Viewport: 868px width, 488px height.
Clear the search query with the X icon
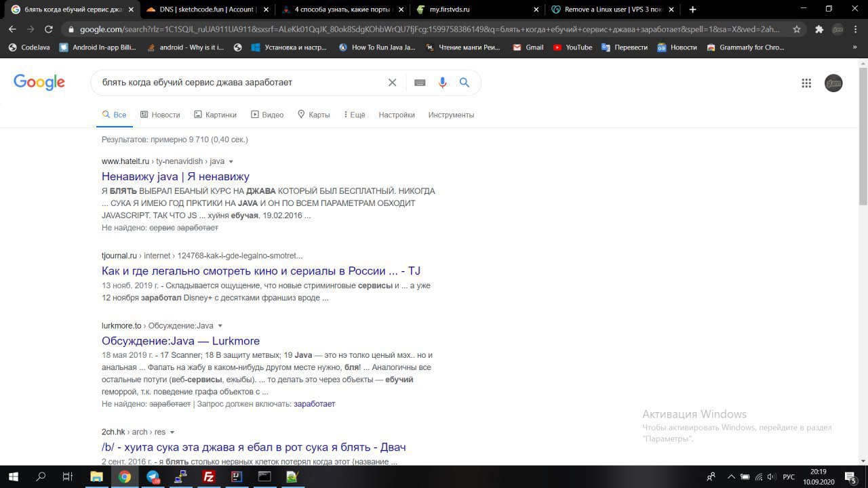tap(392, 83)
